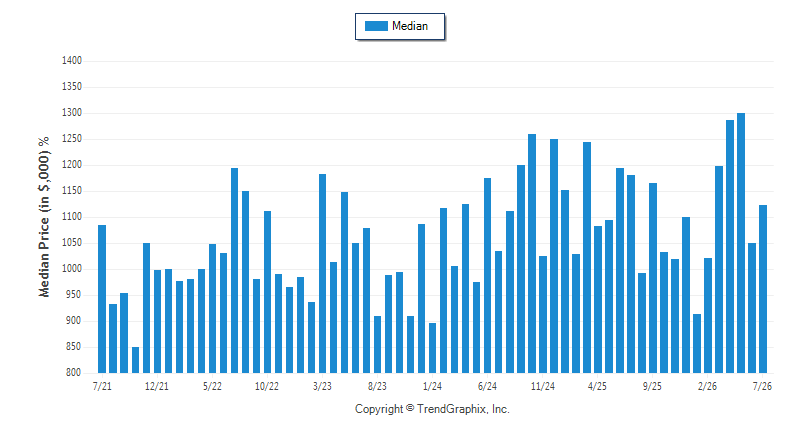This screenshot has height=434, width=800.
Task: Click the Median legend label
Action: (410, 26)
